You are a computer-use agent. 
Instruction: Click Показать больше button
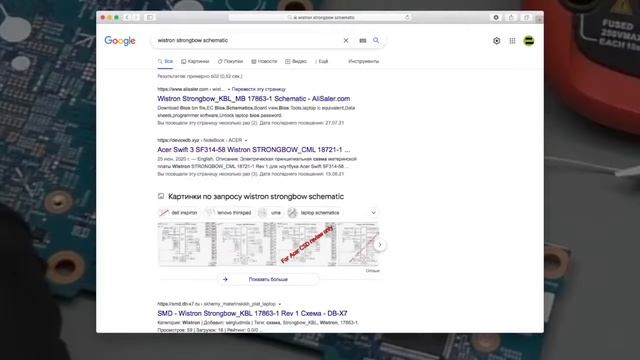pyautogui.click(x=268, y=280)
